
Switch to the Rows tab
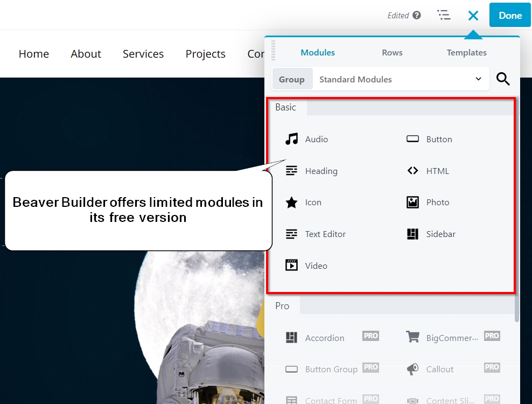(x=391, y=52)
